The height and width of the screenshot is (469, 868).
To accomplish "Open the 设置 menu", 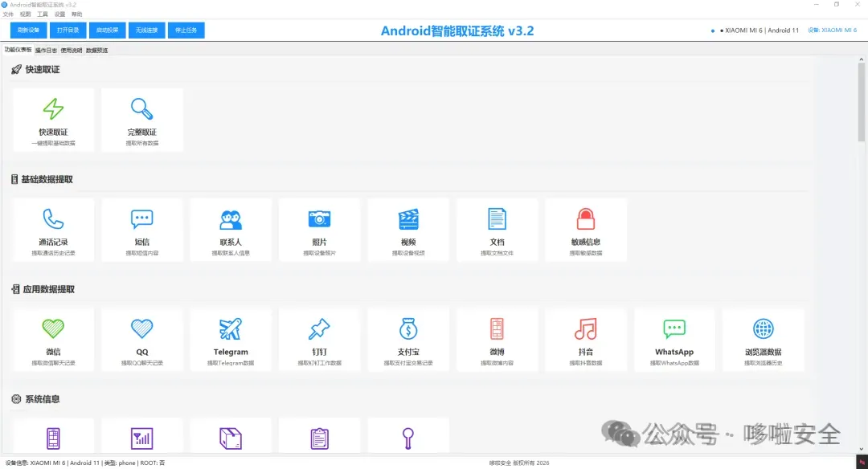I will 59,14.
